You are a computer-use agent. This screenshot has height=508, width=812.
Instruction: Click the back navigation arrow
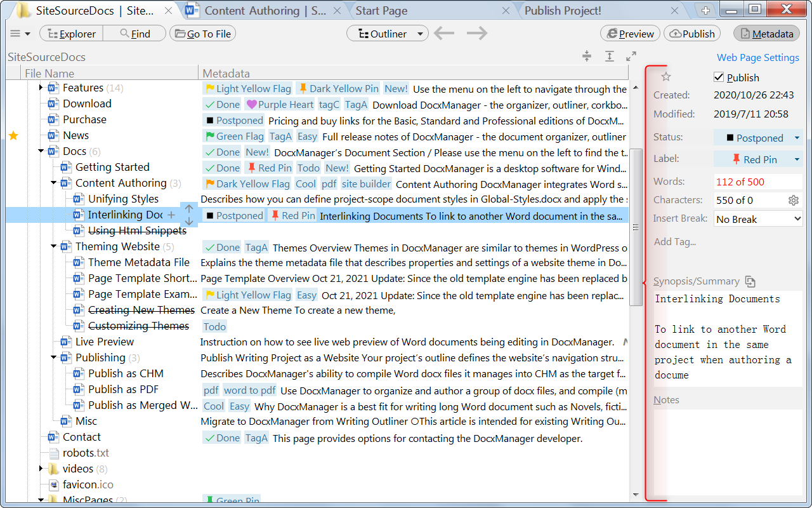(444, 34)
